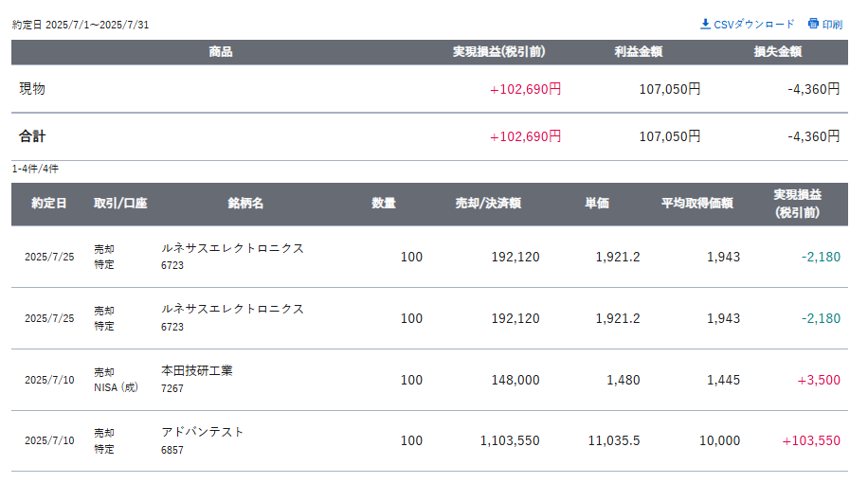Click the 現物 row label

coord(32,89)
